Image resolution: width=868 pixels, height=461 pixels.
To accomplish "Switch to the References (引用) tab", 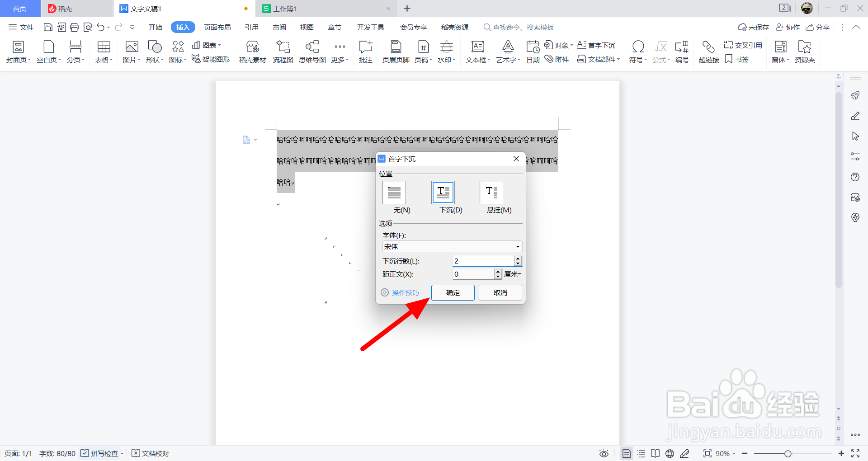I will pos(252,27).
